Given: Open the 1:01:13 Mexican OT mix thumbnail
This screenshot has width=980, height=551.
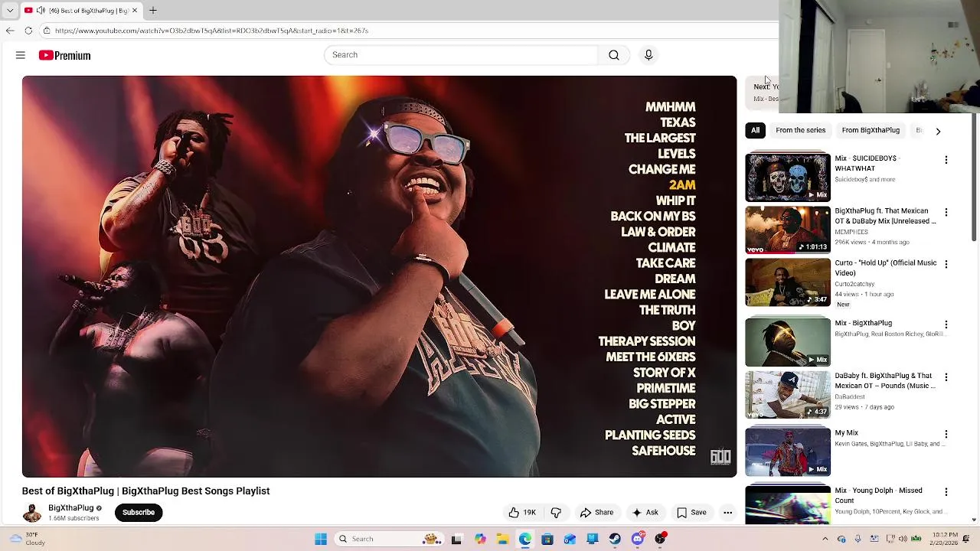Looking at the screenshot, I should 788,230.
